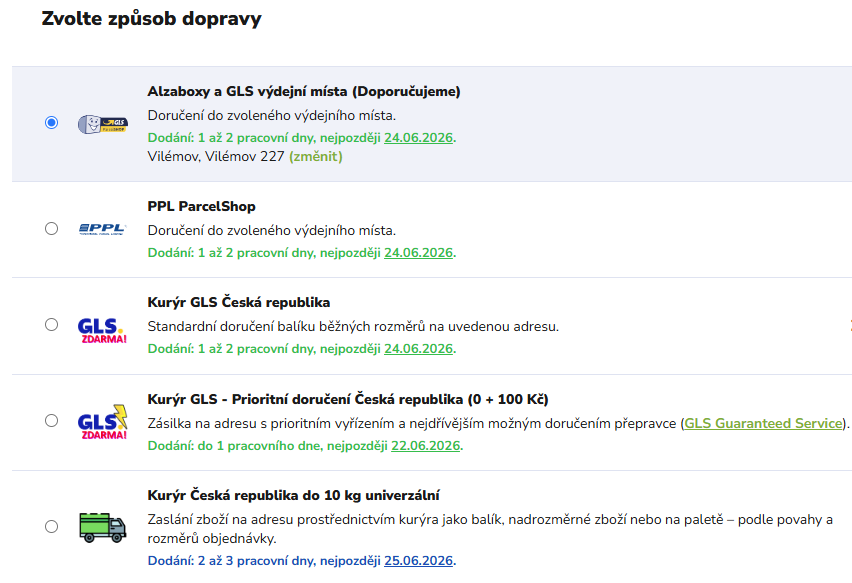The height and width of the screenshot is (583, 852).
Task: Click the Kurýr Česká republika do 10 kg univerzální title
Action: click(x=293, y=496)
